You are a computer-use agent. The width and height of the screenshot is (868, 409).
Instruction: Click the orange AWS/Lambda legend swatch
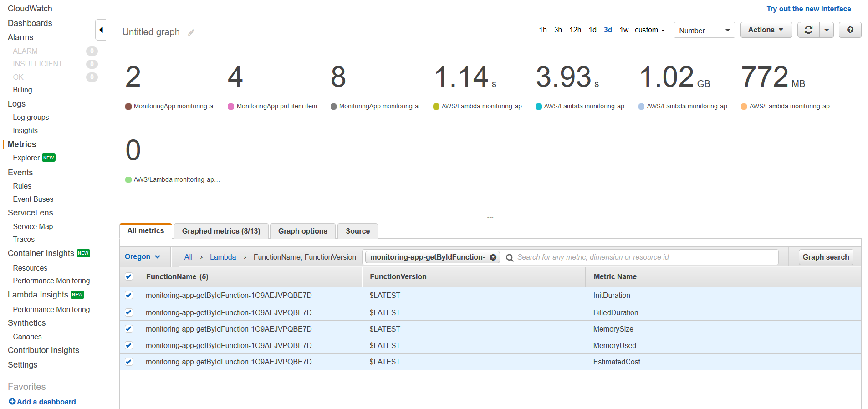pyautogui.click(x=744, y=107)
